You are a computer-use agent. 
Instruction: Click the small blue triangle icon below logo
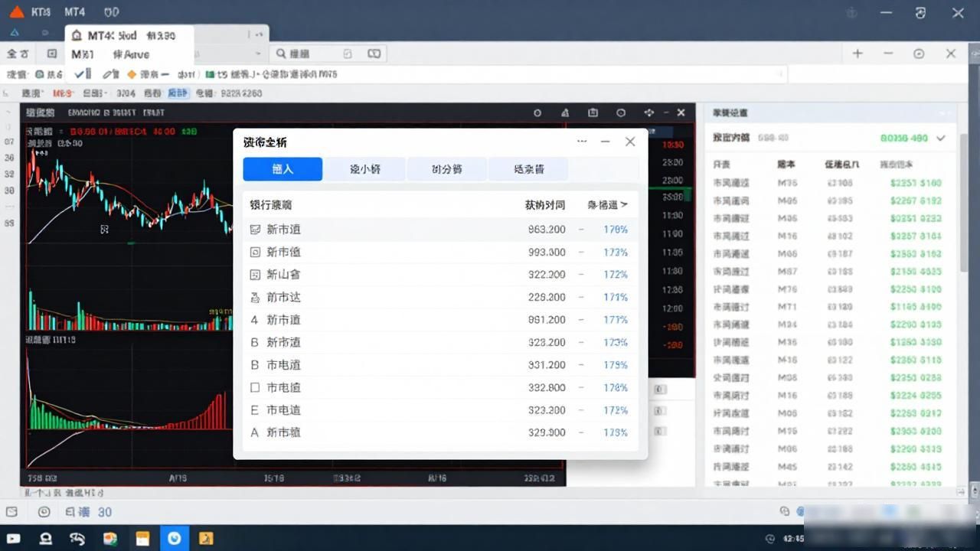pyautogui.click(x=15, y=33)
